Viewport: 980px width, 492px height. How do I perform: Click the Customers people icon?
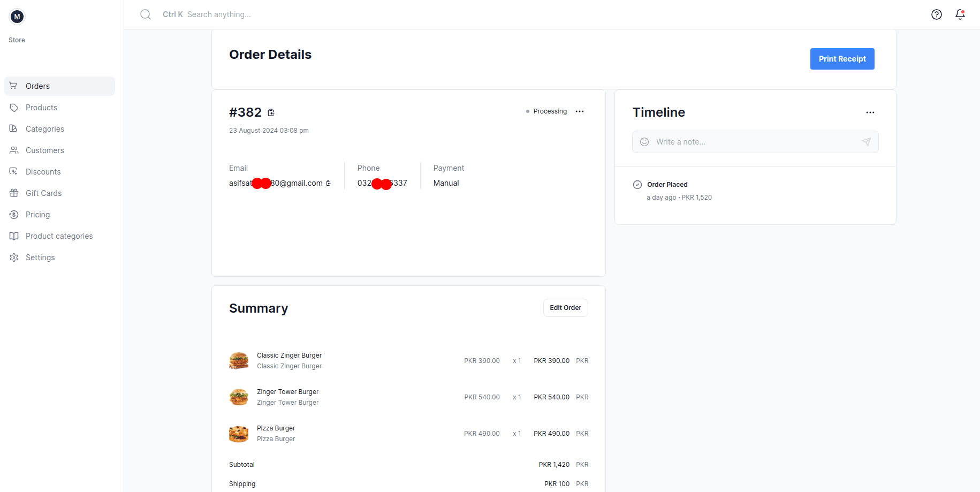click(x=14, y=150)
